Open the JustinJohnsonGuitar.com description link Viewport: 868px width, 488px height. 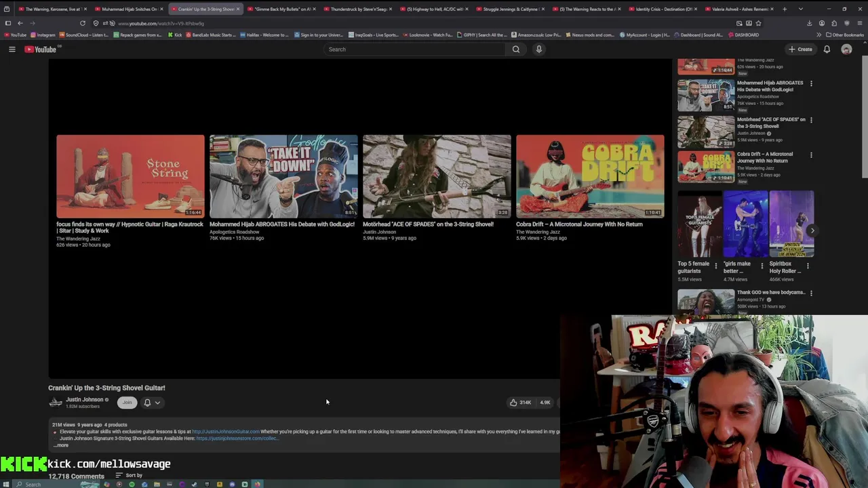226,432
